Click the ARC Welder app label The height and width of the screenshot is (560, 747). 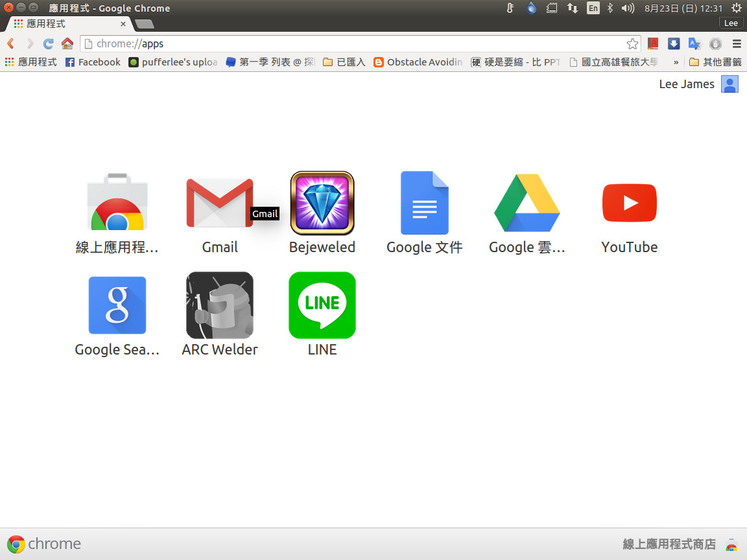(x=220, y=349)
